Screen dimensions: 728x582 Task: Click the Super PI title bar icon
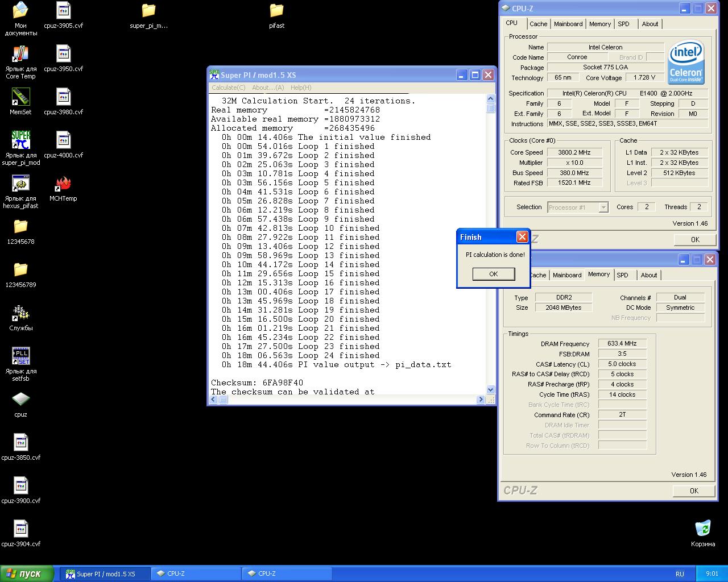coord(214,74)
